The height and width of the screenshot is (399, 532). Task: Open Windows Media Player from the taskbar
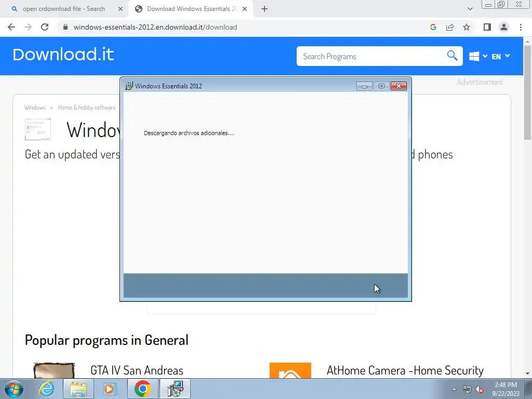(110, 389)
